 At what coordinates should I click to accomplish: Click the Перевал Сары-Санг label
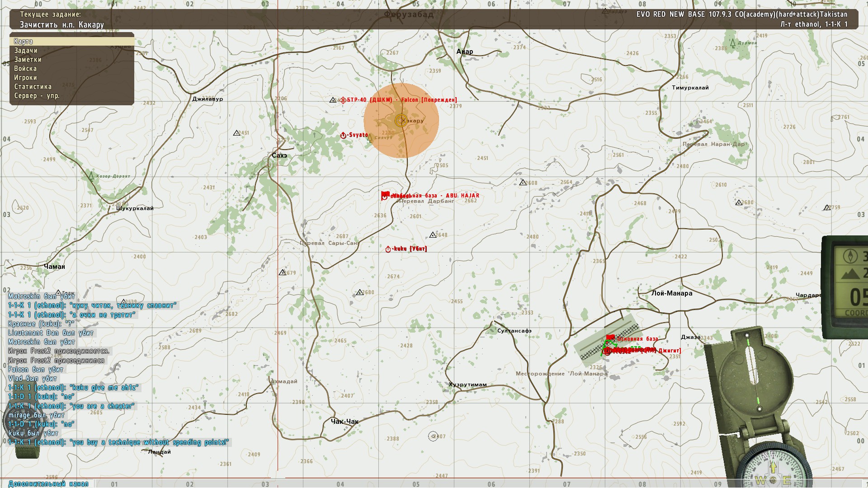[x=330, y=243]
